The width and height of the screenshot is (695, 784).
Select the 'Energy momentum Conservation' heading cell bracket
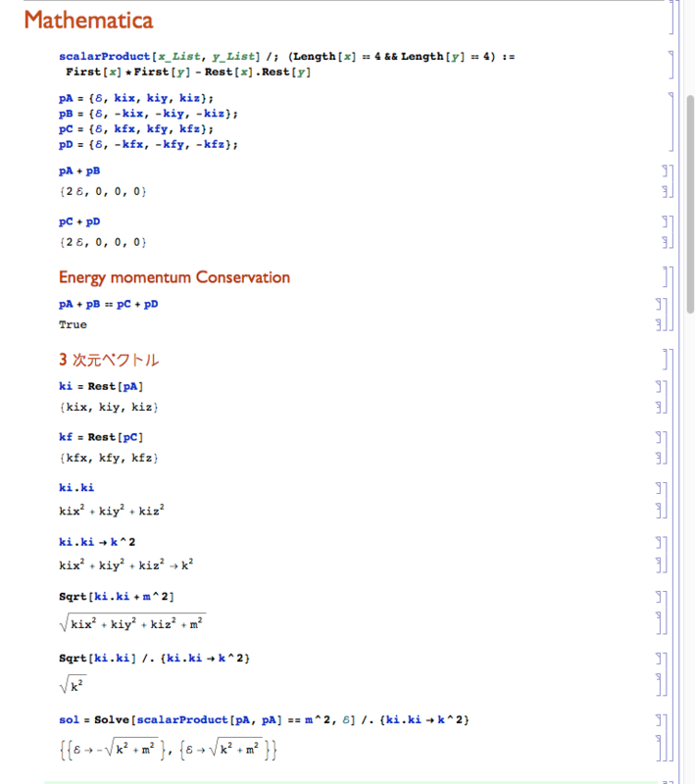coord(666,277)
